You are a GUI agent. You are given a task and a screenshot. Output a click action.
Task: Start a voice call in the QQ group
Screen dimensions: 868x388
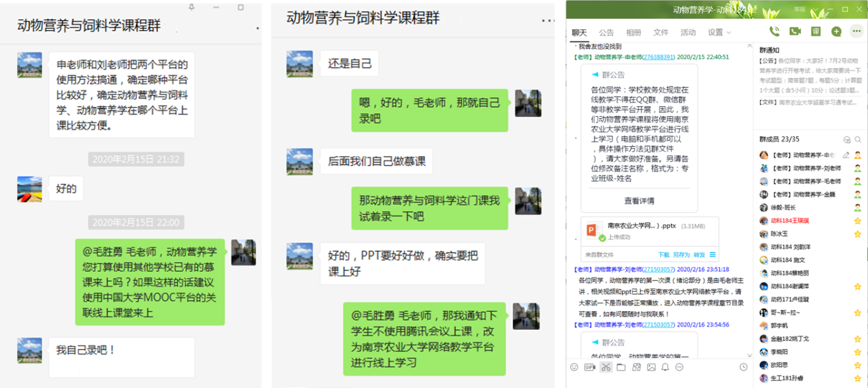pyautogui.click(x=774, y=32)
